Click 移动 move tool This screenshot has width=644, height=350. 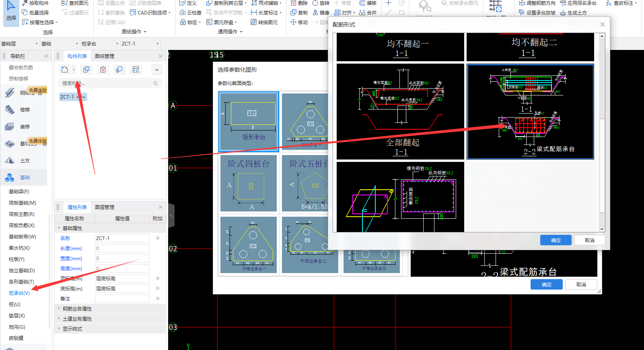(299, 22)
